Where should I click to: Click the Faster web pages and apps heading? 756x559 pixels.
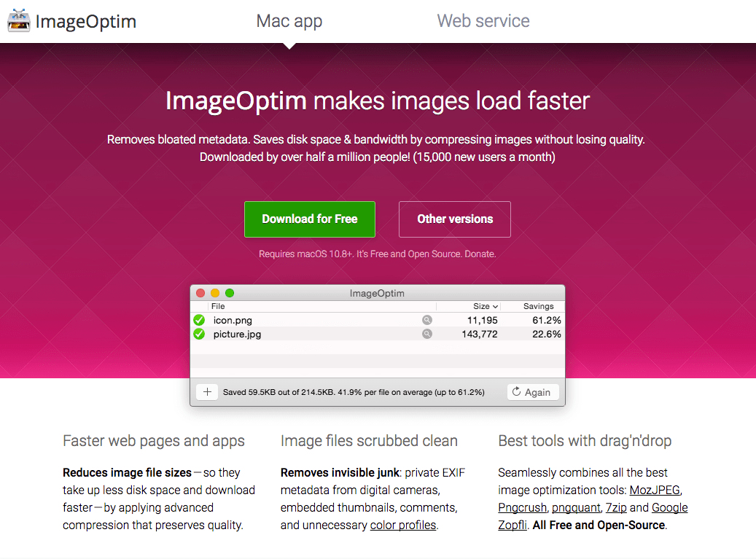coord(154,441)
